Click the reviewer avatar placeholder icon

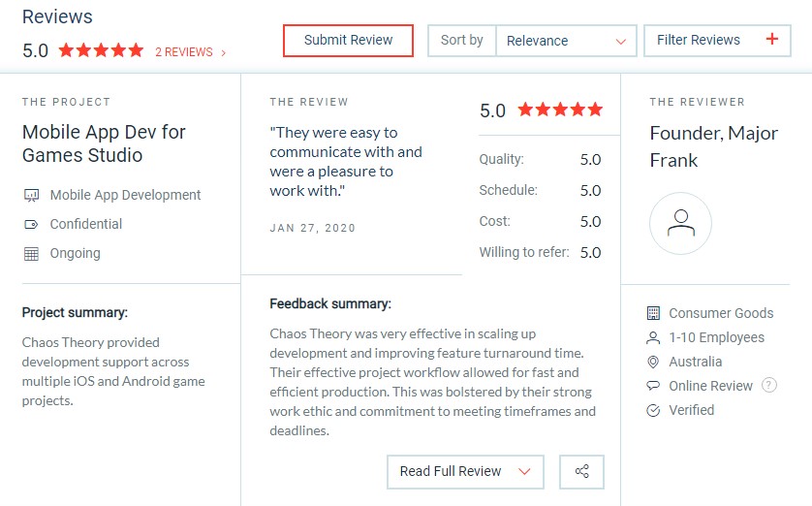pyautogui.click(x=680, y=224)
